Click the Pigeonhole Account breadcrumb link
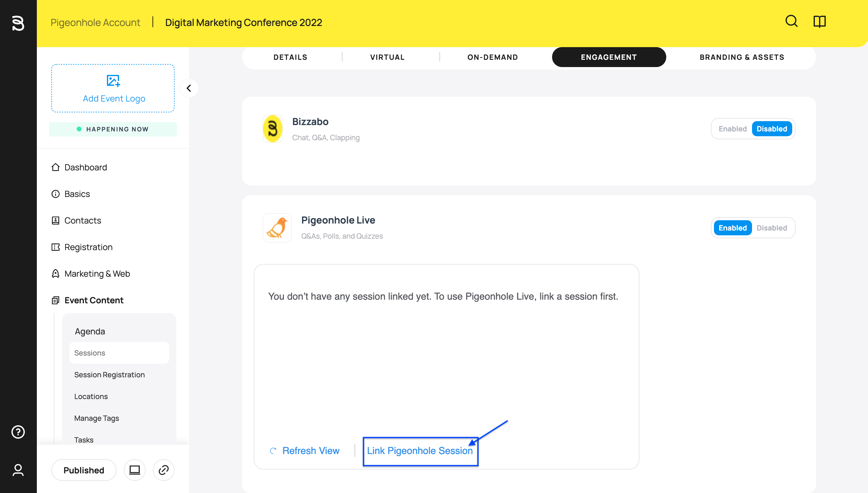The height and width of the screenshot is (493, 868). tap(95, 22)
